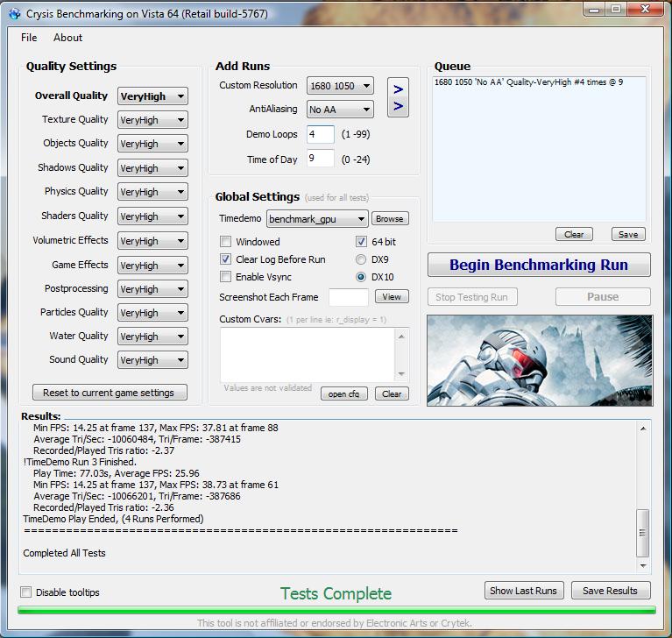
Task: Select the queued 1680 1050 run entry
Action: (x=529, y=82)
